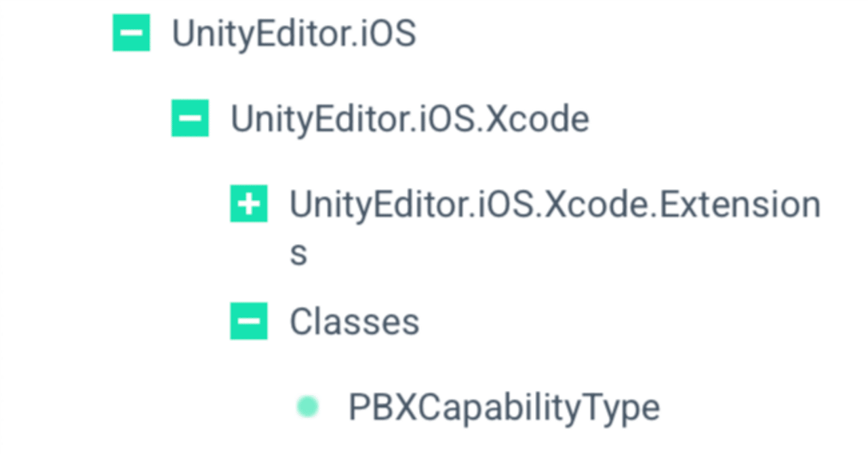
Task: Select the PBXCapabilityType class entry
Action: coord(502,406)
